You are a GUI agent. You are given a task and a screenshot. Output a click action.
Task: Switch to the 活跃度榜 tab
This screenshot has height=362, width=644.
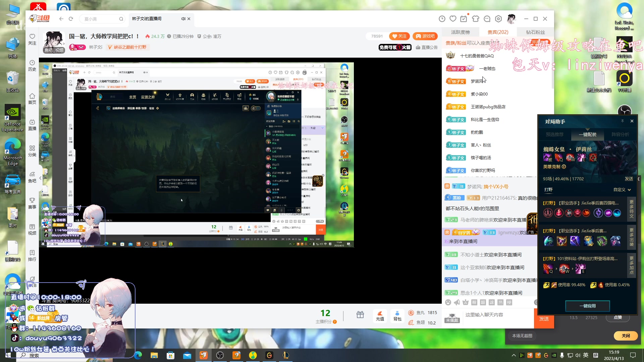point(460,32)
